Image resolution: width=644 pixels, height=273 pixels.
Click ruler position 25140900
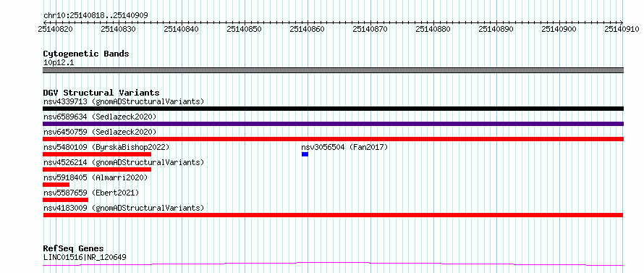click(x=560, y=29)
